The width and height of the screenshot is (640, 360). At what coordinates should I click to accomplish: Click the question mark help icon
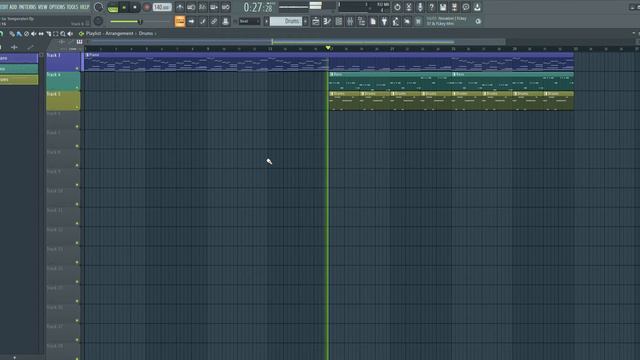(x=431, y=7)
